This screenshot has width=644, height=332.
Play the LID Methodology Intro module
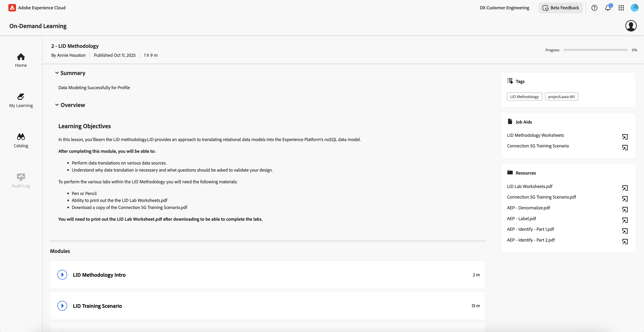(x=62, y=274)
